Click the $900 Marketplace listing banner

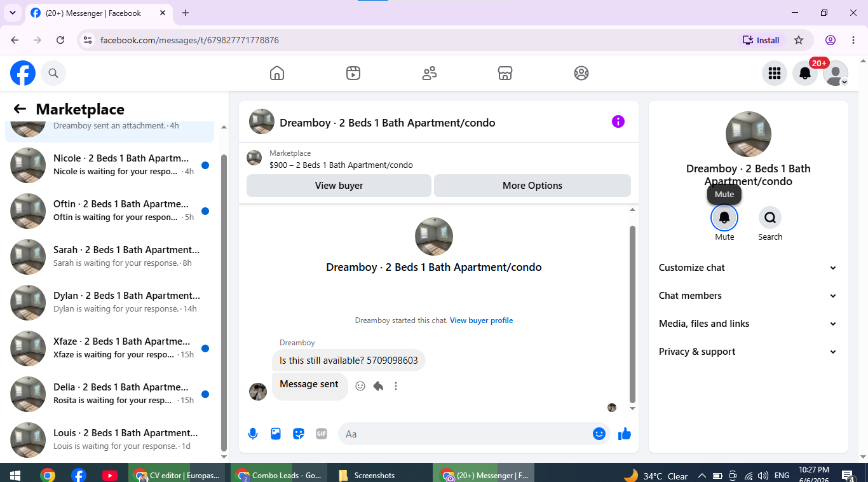click(438, 158)
